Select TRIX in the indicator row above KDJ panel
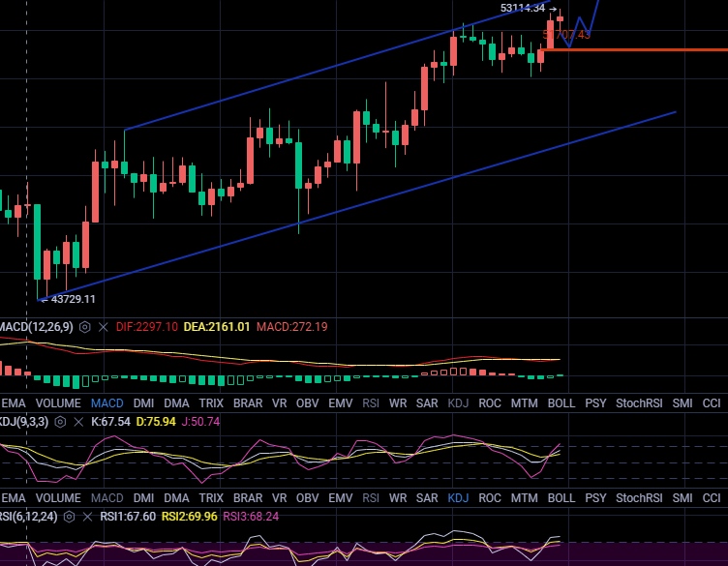The image size is (728, 566). click(x=211, y=403)
